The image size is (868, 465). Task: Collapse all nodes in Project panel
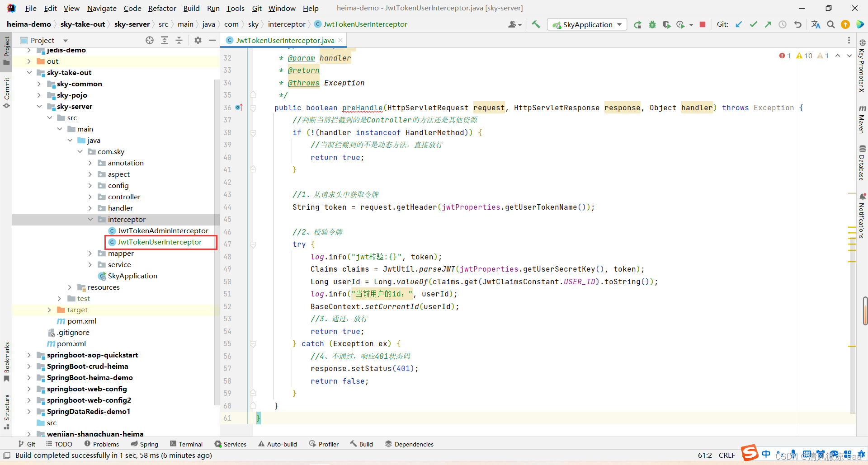click(179, 40)
